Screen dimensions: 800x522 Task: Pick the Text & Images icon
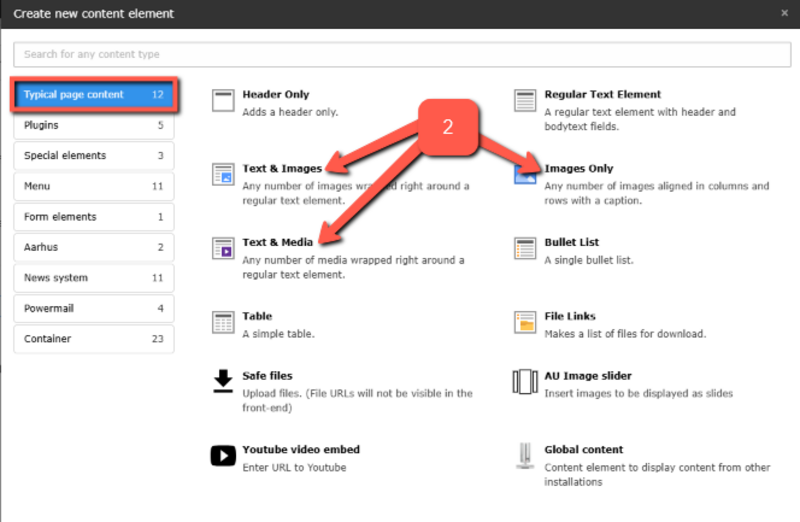tap(222, 175)
